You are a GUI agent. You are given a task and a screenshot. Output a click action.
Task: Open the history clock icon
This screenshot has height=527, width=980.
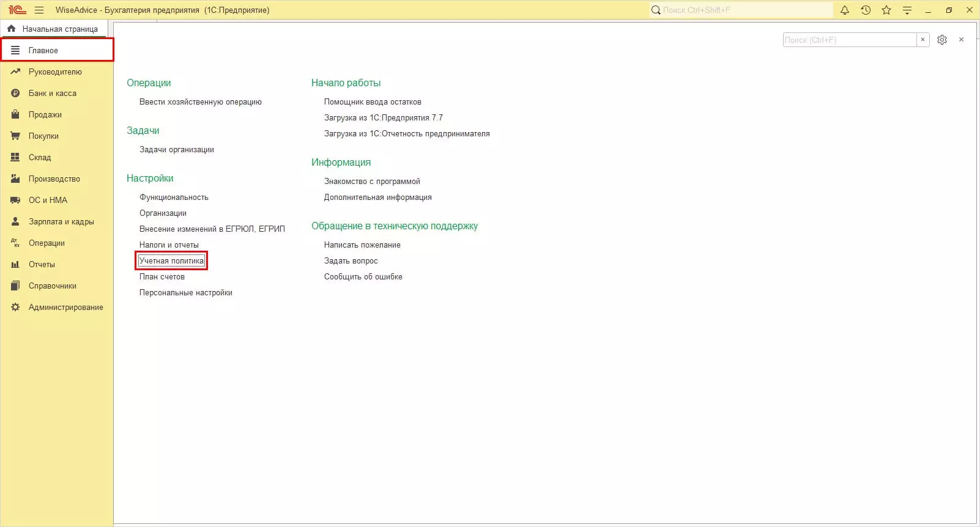(x=866, y=10)
